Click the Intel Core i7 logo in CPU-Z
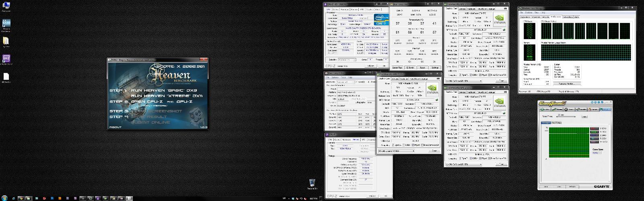644x201 pixels. (382, 20)
